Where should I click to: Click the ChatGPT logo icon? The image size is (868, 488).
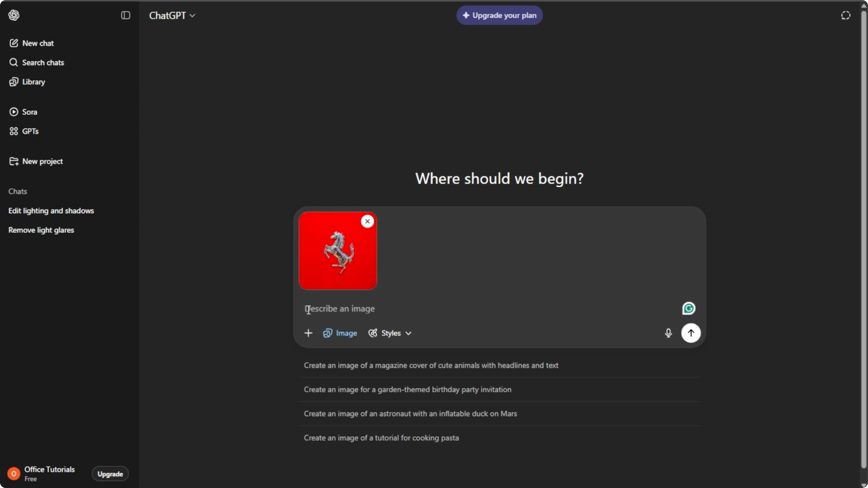tap(14, 15)
